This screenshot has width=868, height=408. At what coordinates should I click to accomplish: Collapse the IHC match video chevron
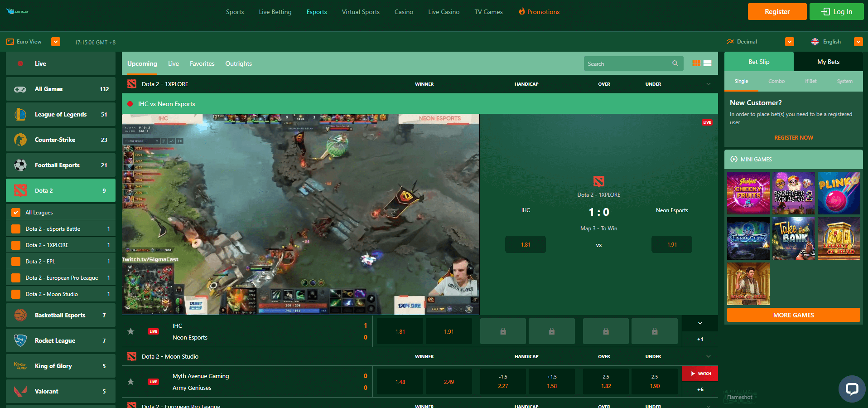(700, 323)
